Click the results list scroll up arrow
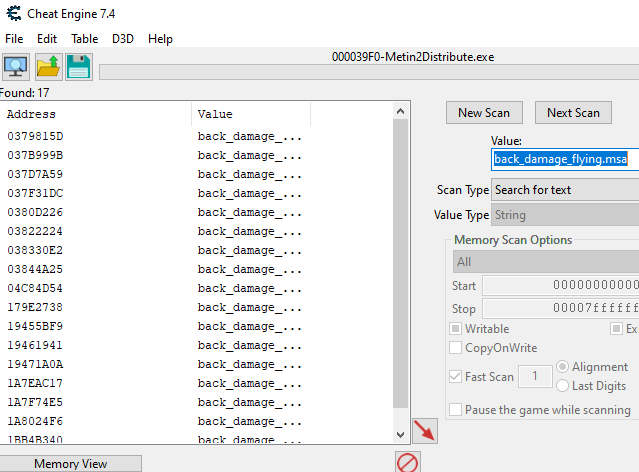Image resolution: width=639 pixels, height=472 pixels. click(x=401, y=111)
